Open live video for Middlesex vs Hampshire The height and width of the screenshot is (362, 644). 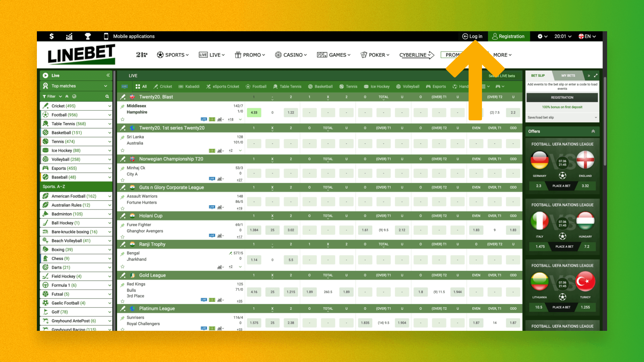[x=204, y=119]
